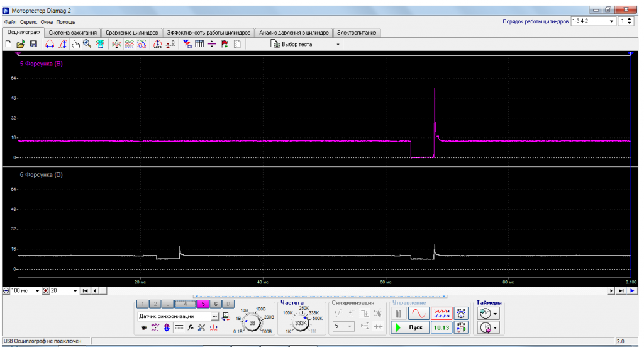The height and width of the screenshot is (347, 644).
Task: Click the crossed waveforms toolbar icon
Action: [x=116, y=44]
